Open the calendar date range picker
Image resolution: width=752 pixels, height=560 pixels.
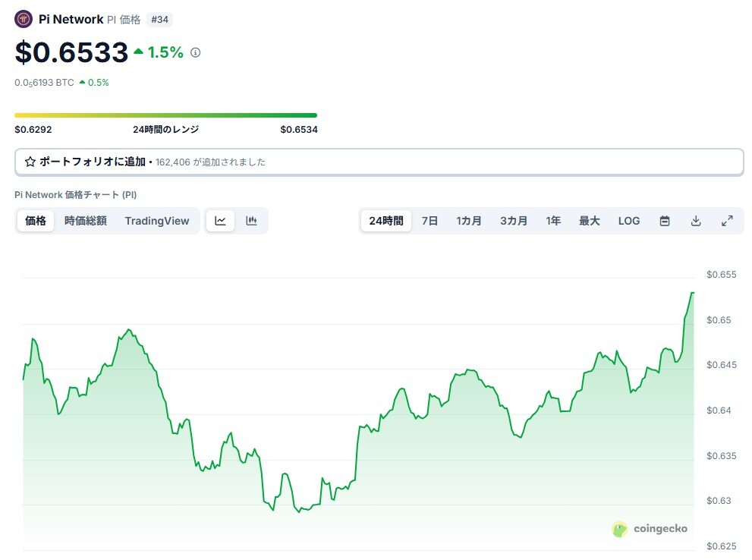(x=664, y=221)
